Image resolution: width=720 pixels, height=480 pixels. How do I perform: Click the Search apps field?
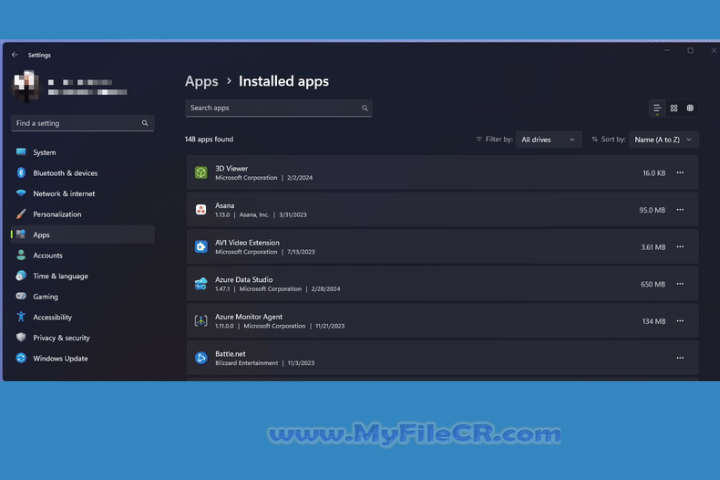(x=279, y=108)
